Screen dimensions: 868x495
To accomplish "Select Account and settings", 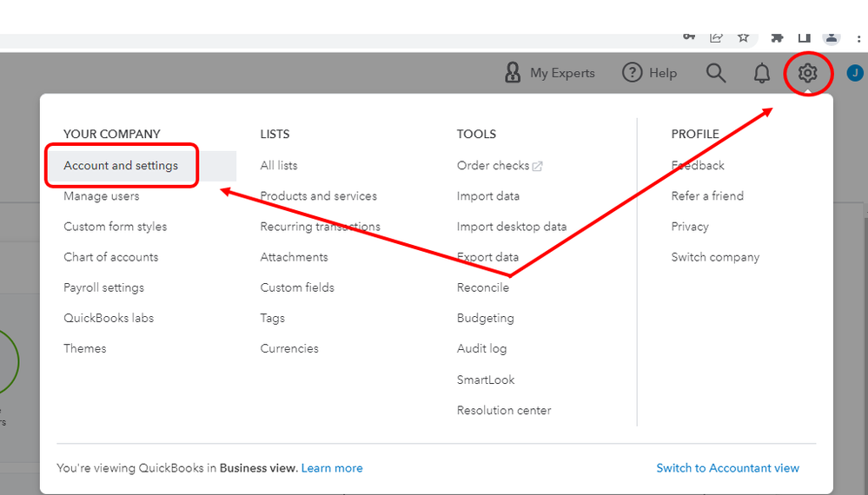I will click(121, 166).
